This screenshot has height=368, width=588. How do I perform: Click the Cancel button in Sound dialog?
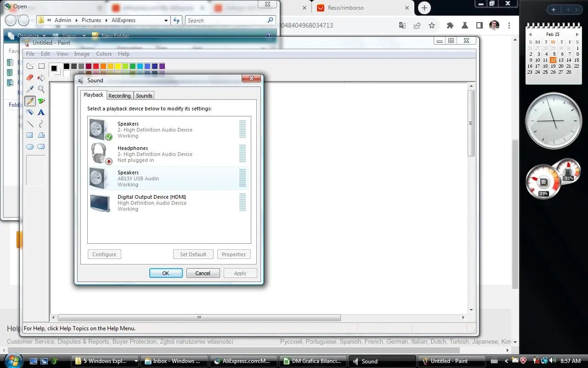pyautogui.click(x=203, y=273)
